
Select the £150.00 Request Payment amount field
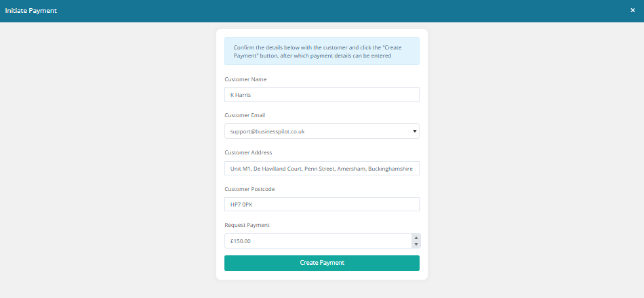(315, 240)
